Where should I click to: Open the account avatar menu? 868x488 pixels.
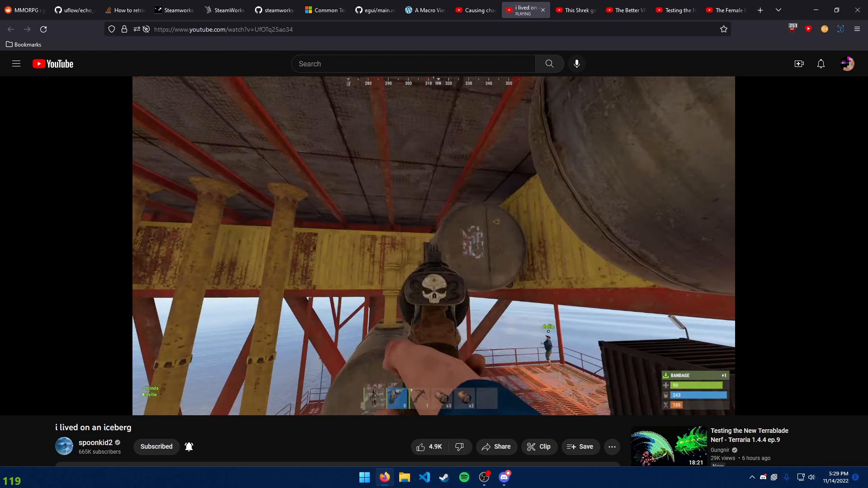tap(847, 64)
